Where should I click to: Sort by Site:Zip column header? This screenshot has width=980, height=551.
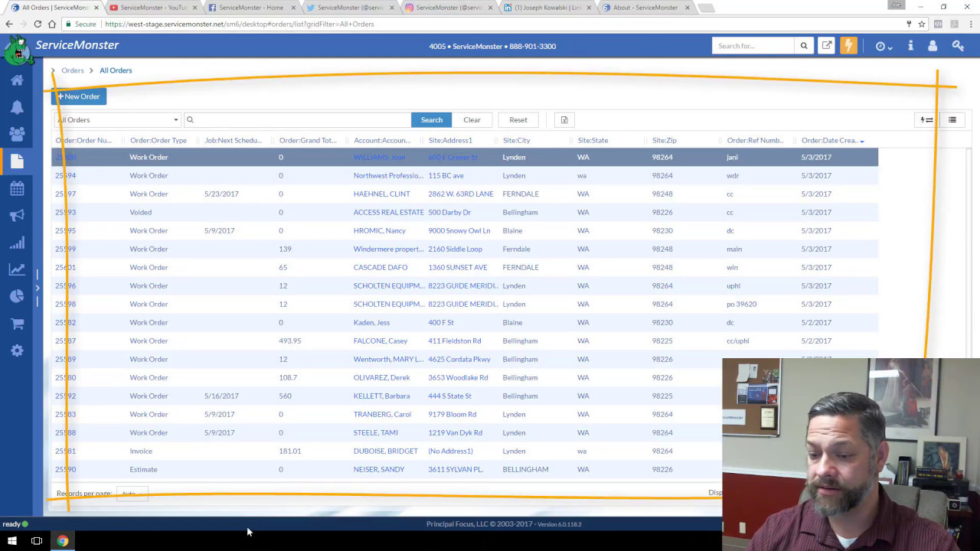click(665, 140)
